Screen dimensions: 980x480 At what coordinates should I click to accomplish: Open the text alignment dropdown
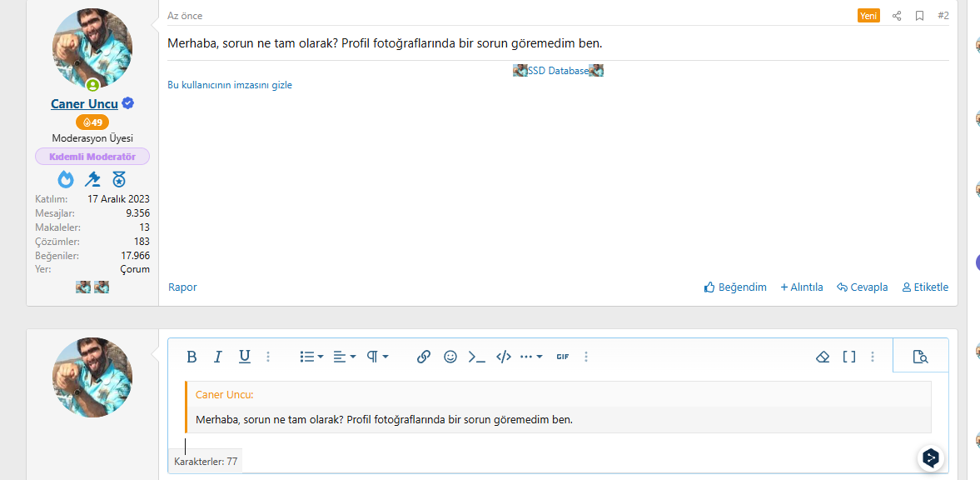345,357
